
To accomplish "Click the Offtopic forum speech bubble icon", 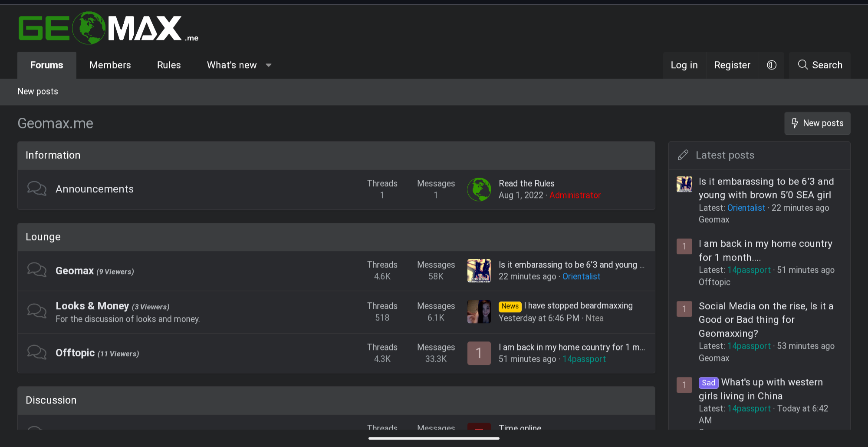I will [x=37, y=353].
